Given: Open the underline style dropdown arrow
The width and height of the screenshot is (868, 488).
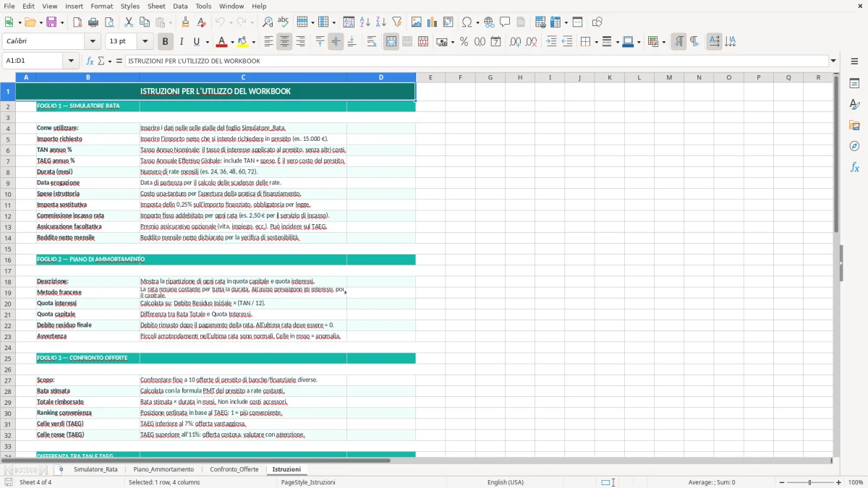Looking at the screenshot, I should [207, 42].
